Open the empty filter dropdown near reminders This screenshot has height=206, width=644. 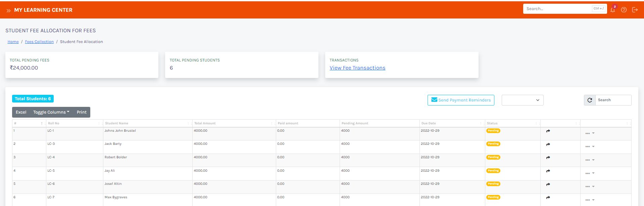click(x=522, y=100)
